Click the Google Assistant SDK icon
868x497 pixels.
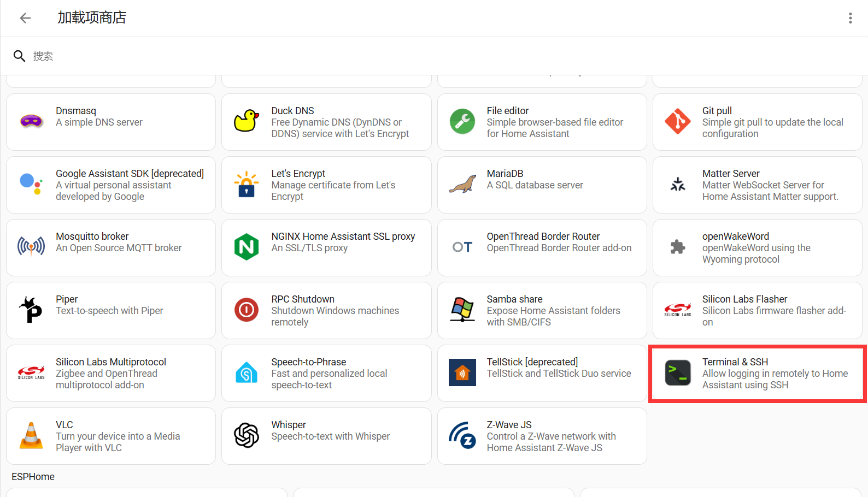(31, 184)
